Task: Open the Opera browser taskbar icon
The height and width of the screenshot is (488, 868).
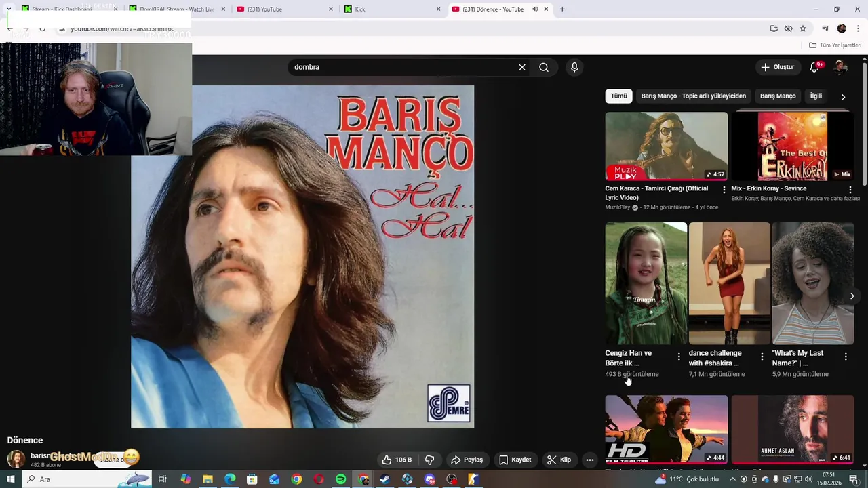Action: pos(319,479)
